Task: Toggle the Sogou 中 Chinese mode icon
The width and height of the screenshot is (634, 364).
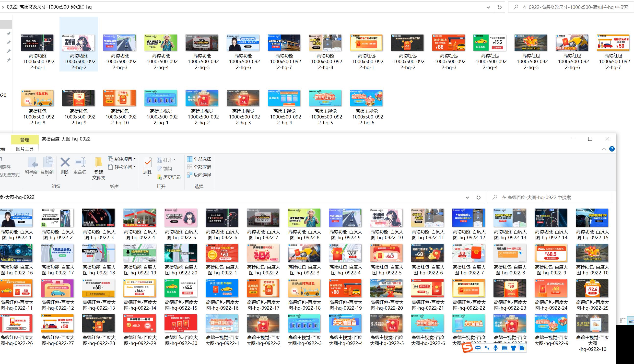Action: (x=478, y=348)
